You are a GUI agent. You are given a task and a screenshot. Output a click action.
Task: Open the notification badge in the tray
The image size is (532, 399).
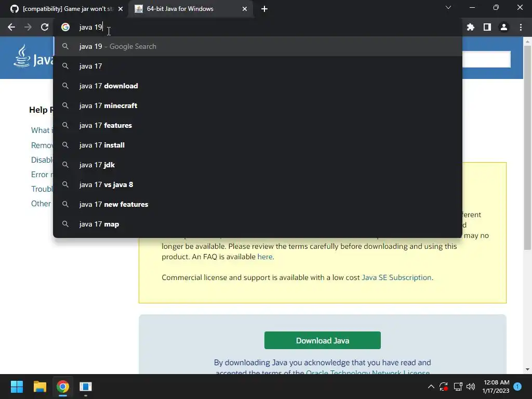click(517, 387)
